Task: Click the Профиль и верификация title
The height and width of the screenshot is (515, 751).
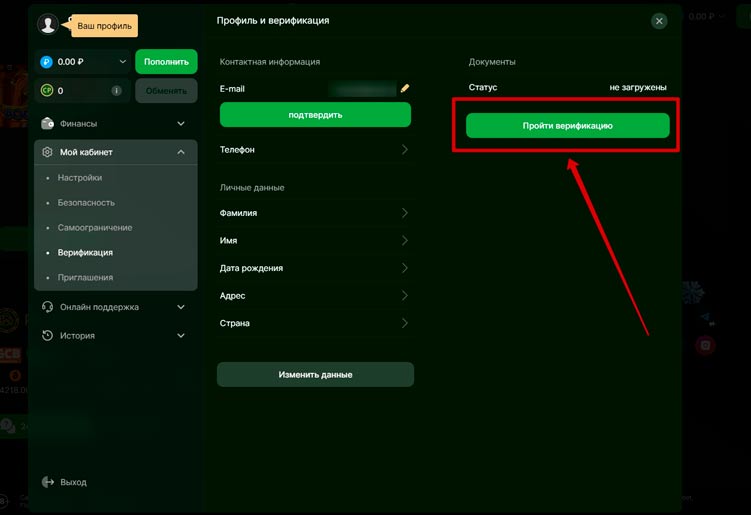Action: [273, 21]
